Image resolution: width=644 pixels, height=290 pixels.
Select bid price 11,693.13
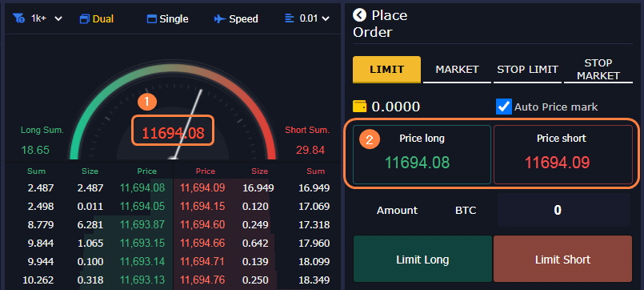[x=142, y=280]
